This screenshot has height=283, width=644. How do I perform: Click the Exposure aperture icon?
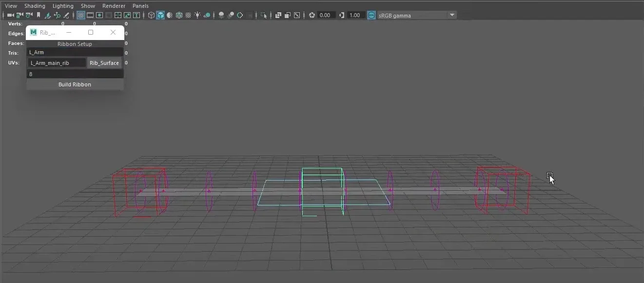tap(312, 15)
